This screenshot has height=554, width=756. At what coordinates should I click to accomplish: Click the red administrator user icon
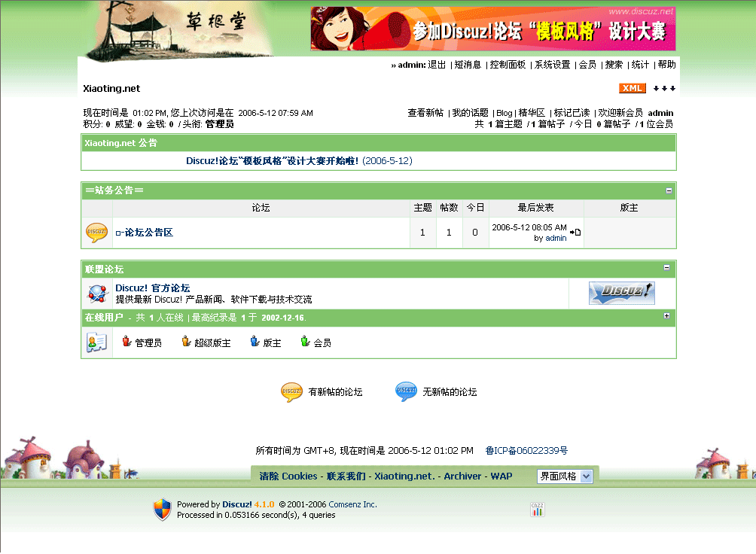click(x=127, y=342)
